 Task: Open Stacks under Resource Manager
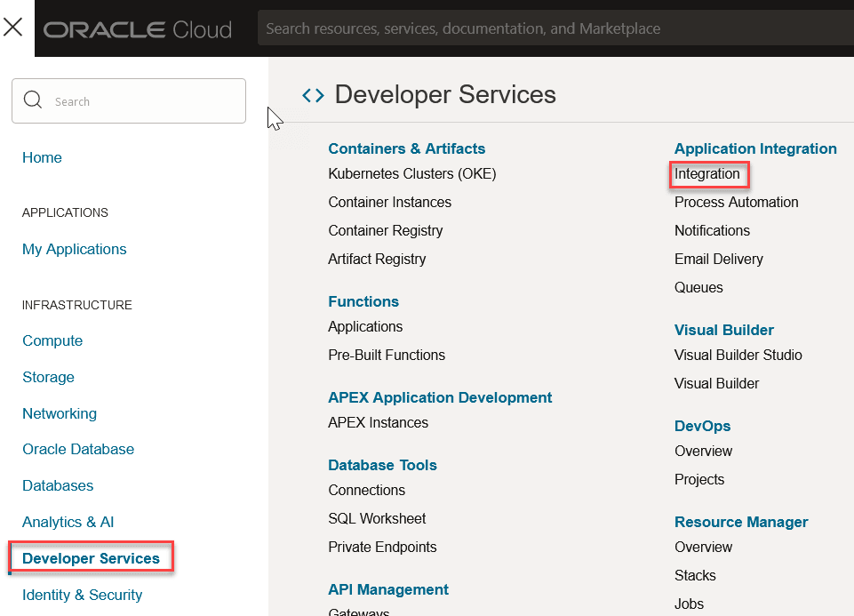pyautogui.click(x=695, y=575)
